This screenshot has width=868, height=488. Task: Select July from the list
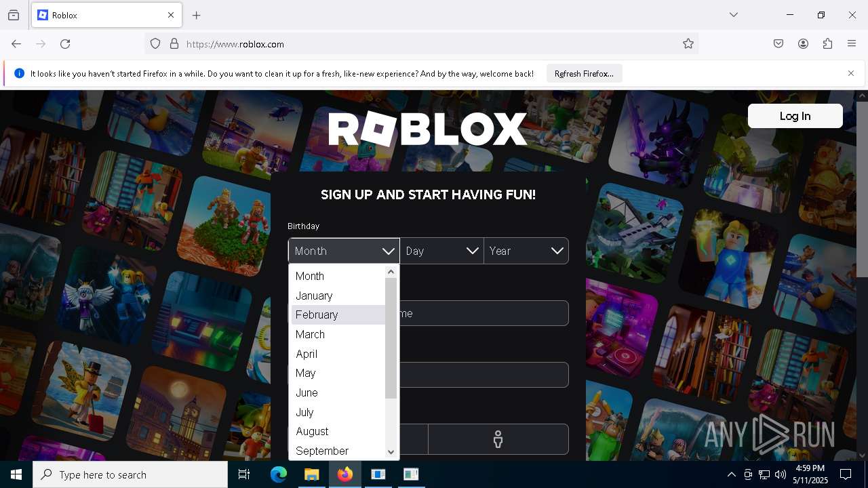[338, 412]
